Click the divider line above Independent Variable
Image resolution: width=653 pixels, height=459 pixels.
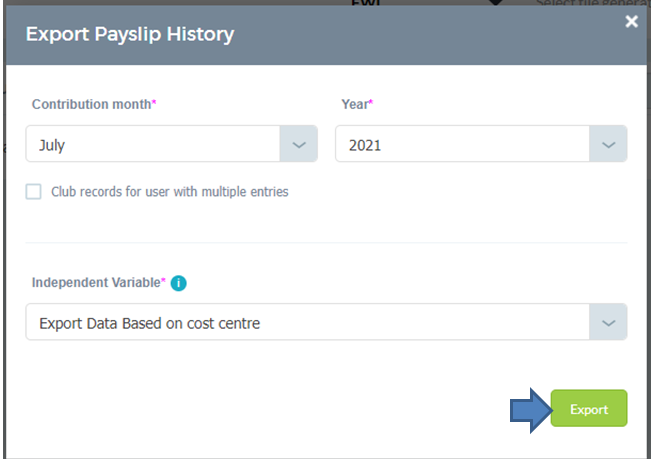[x=326, y=242]
